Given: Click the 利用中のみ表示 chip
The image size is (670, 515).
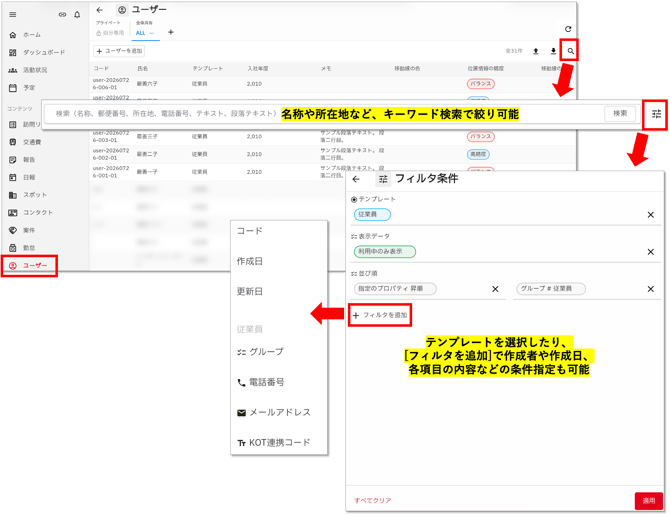Looking at the screenshot, I should [385, 252].
